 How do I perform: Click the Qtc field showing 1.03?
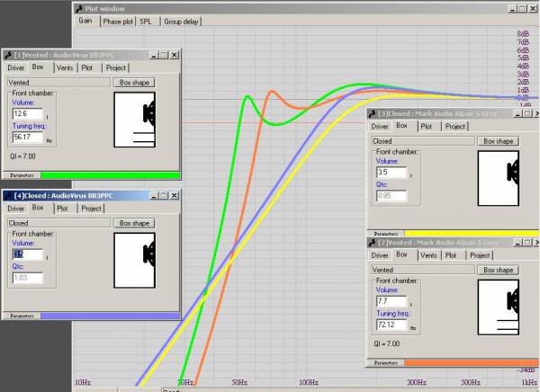(28, 278)
